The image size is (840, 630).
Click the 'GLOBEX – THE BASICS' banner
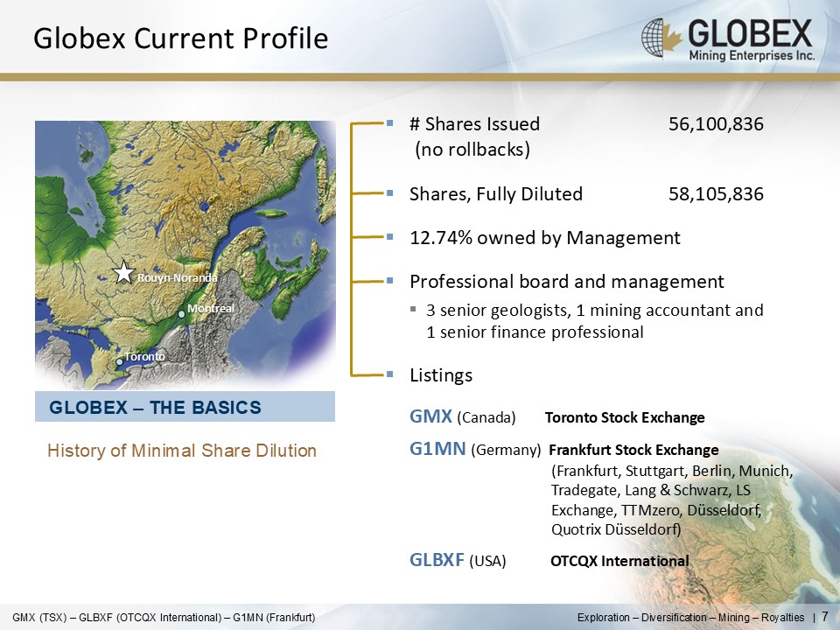point(185,407)
